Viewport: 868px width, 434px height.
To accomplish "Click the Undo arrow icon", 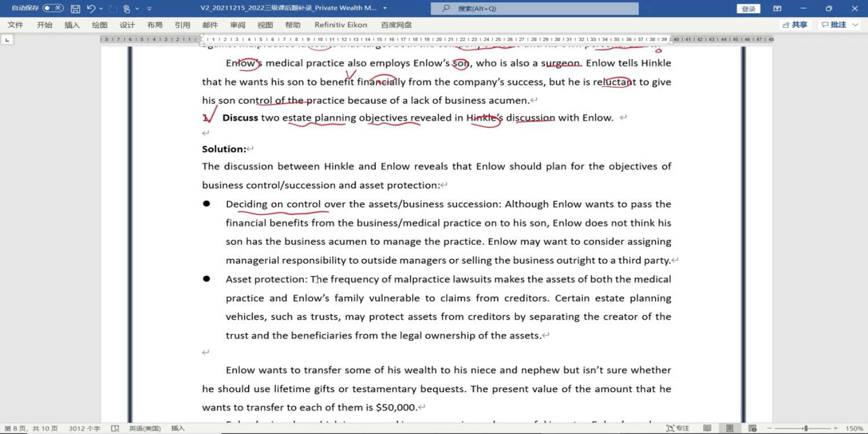I will tap(91, 9).
